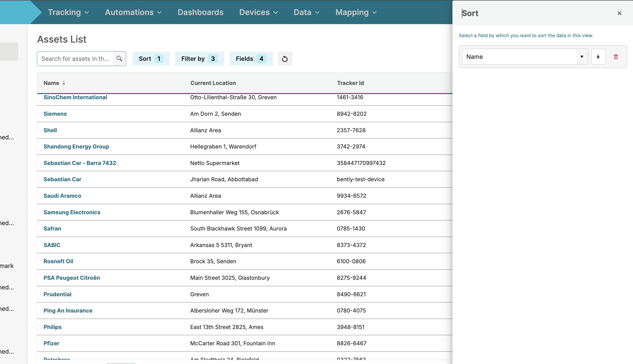Click the Tracker Id column header
Screen dimensions: 633x364
[x=350, y=83]
